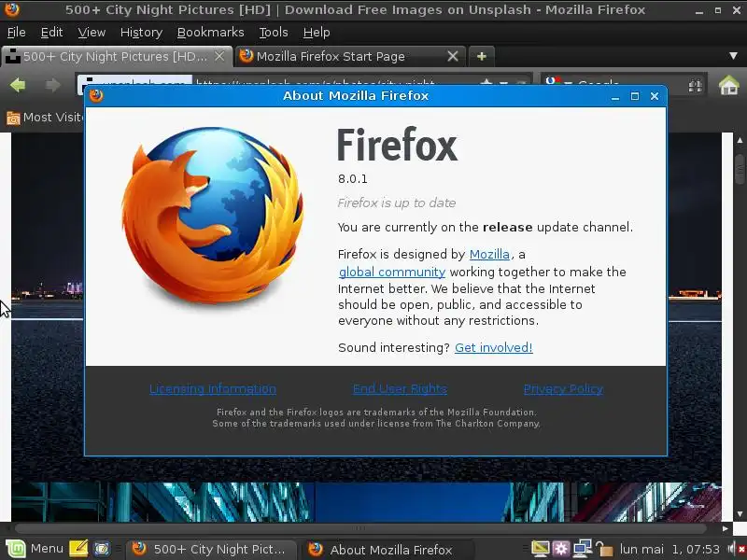
Task: Open the Google search engine selector
Action: [558, 82]
